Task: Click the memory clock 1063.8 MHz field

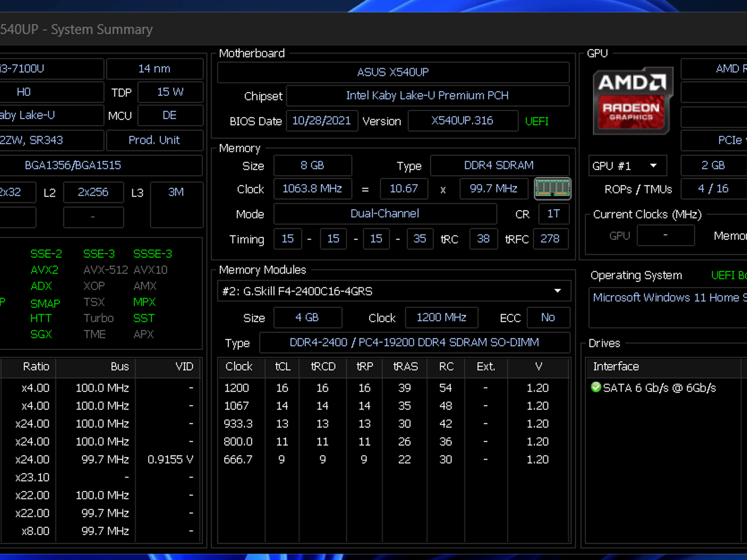Action: tap(313, 188)
